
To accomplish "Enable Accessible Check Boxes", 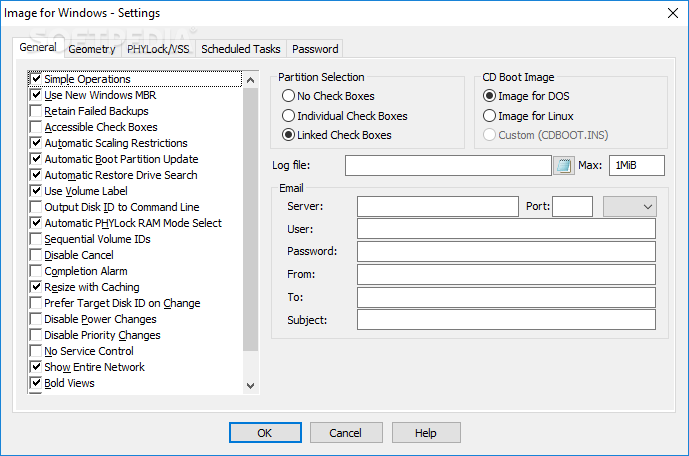I will 36,127.
